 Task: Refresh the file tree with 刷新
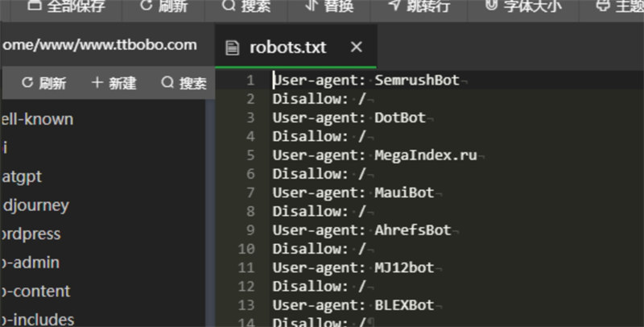[x=43, y=83]
